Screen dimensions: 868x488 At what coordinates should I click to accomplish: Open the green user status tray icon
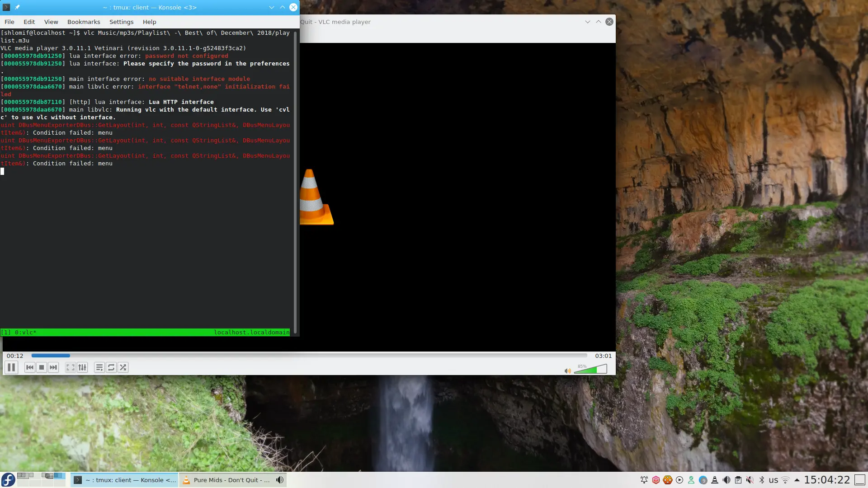[691, 480]
